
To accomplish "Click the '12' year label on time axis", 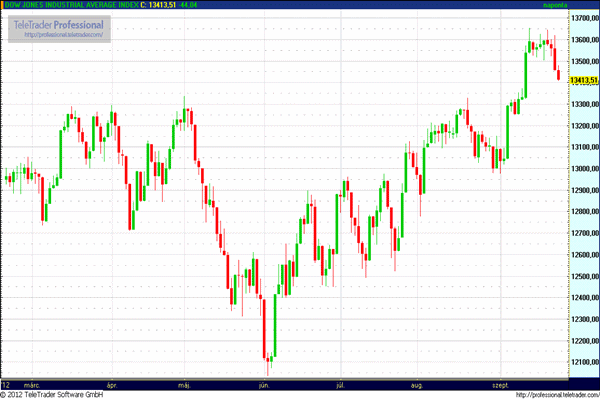I will click(x=6, y=384).
